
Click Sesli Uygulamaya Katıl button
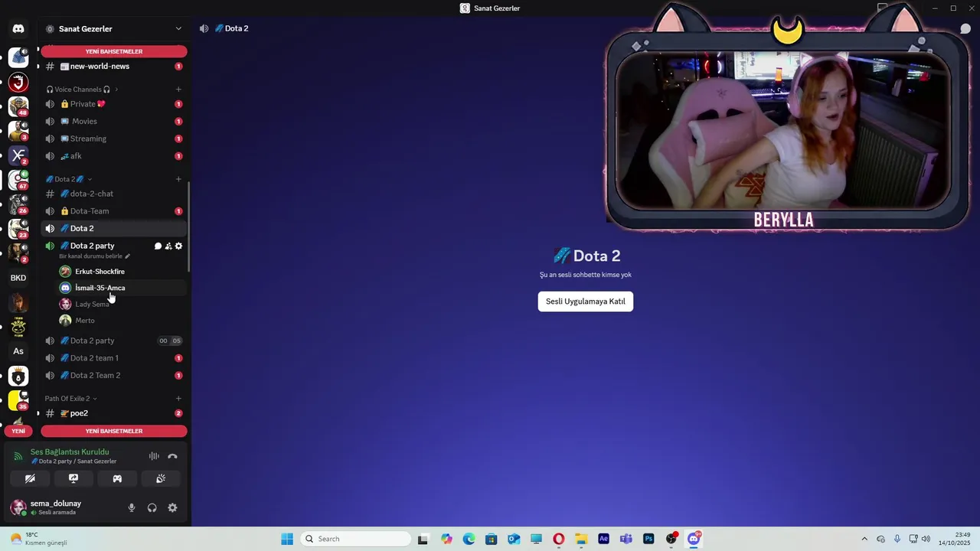(586, 302)
